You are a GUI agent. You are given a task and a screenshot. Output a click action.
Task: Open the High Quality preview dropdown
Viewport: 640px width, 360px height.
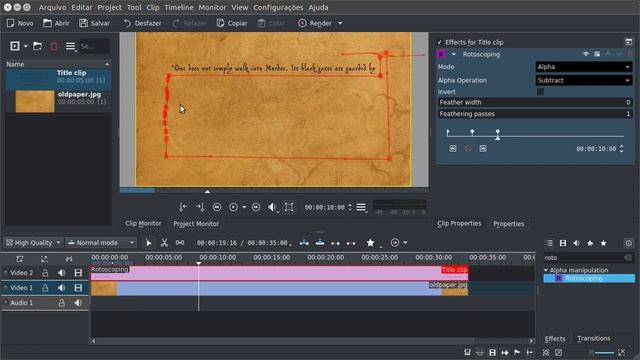[33, 243]
